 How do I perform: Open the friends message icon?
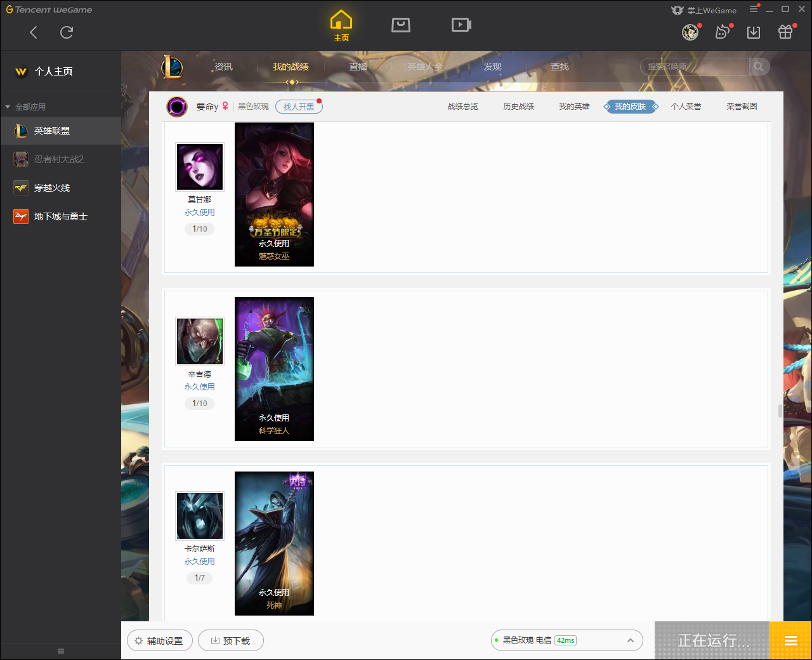coord(722,32)
